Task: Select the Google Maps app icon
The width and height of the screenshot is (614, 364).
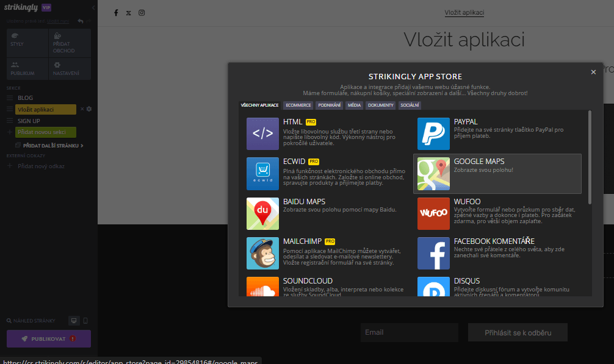Action: (433, 174)
